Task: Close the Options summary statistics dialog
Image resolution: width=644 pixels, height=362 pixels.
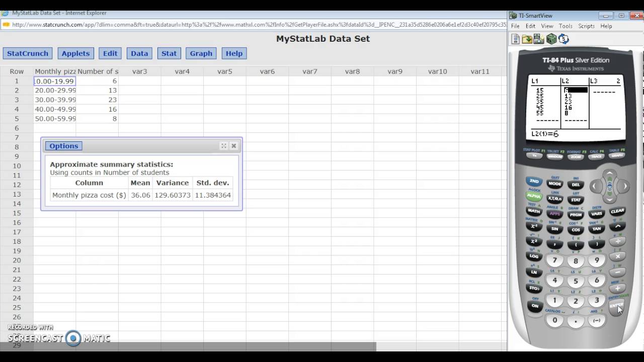Action: [233, 146]
